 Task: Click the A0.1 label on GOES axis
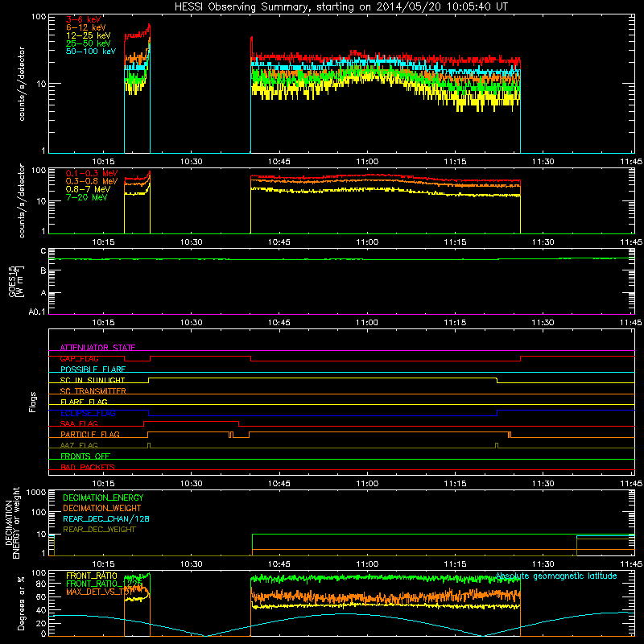pos(37,312)
